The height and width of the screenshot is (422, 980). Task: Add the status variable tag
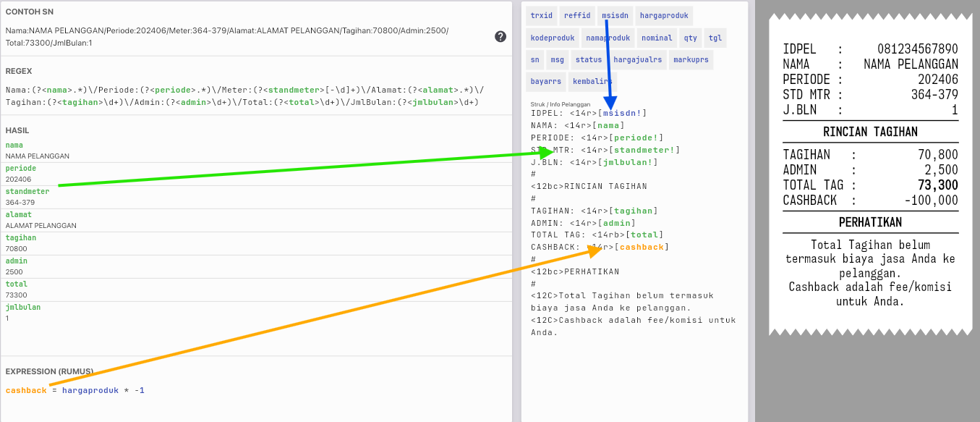(588, 59)
